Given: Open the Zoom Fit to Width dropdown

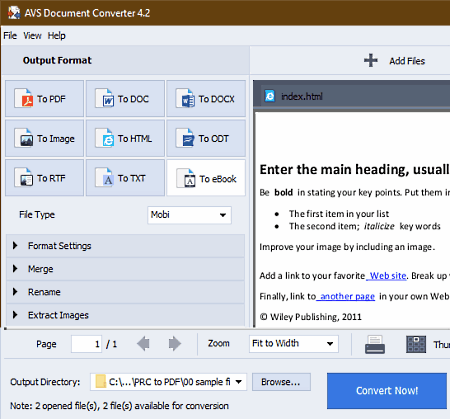Looking at the screenshot, I should (x=294, y=344).
